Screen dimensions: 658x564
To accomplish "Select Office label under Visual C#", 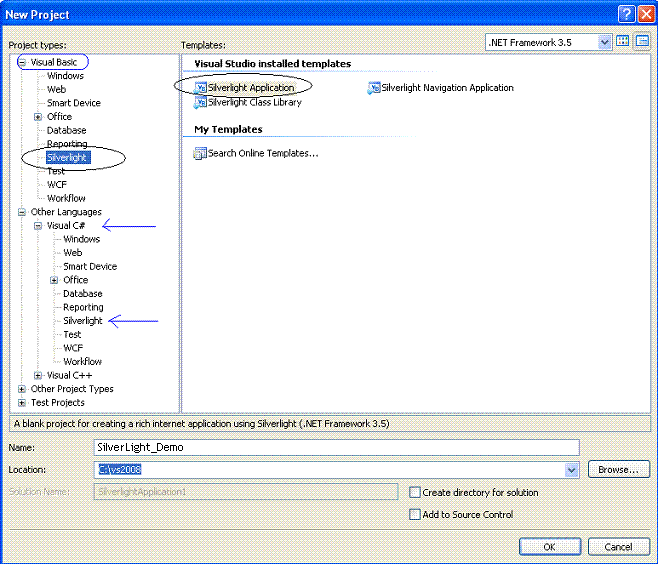I will point(76,280).
